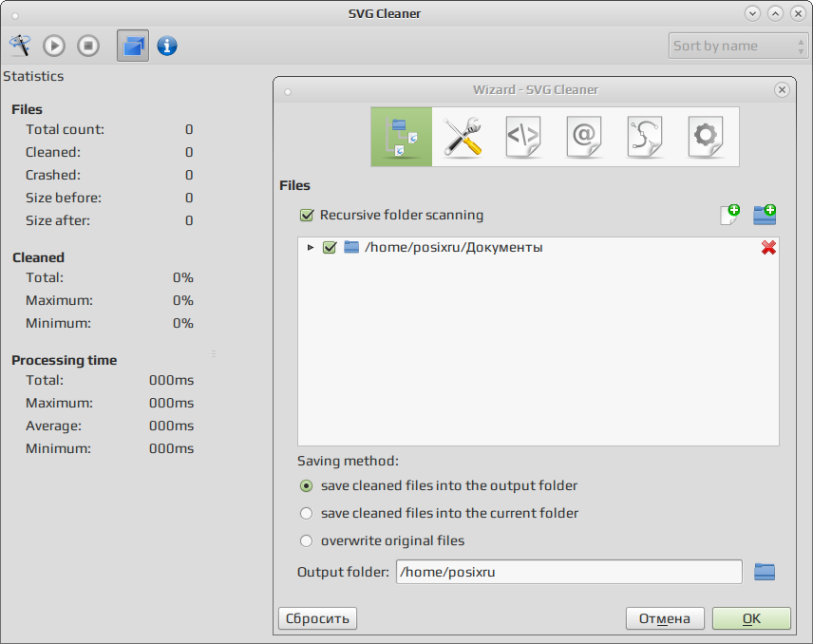The width and height of the screenshot is (813, 644).
Task: Select overwrite original files option
Action: pos(307,540)
